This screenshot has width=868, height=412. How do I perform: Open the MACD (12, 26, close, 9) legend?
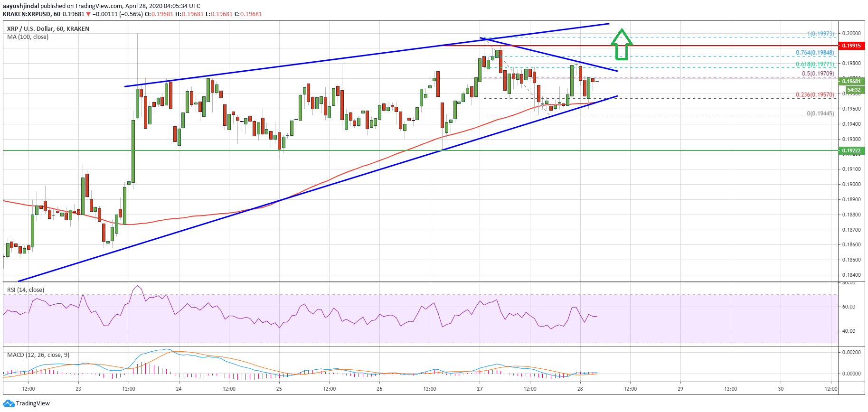38,355
